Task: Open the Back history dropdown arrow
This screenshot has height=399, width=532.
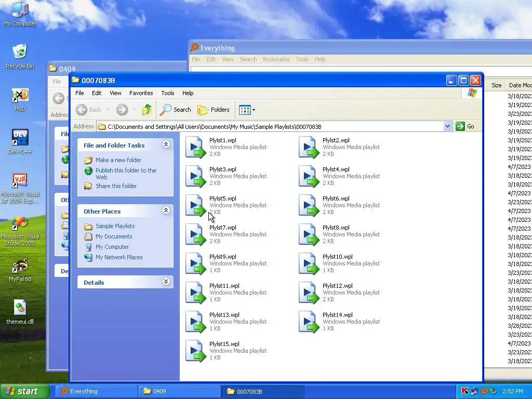Action: 108,110
